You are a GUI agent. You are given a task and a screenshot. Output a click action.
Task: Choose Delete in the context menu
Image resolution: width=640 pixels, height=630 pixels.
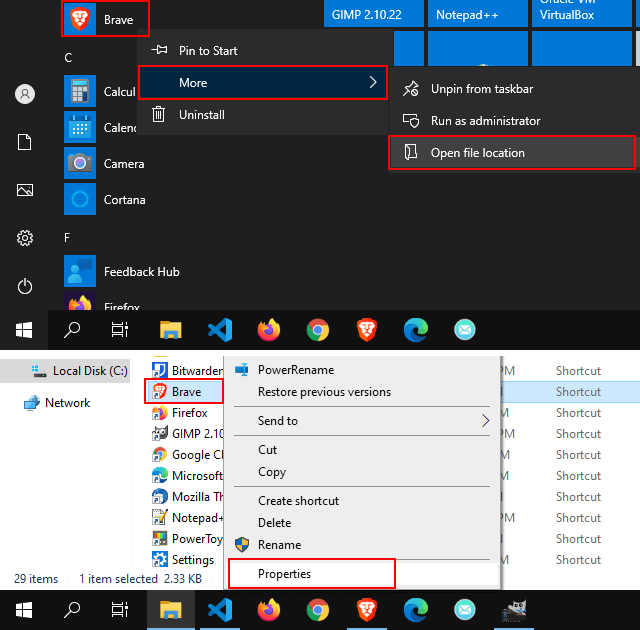tap(362, 523)
